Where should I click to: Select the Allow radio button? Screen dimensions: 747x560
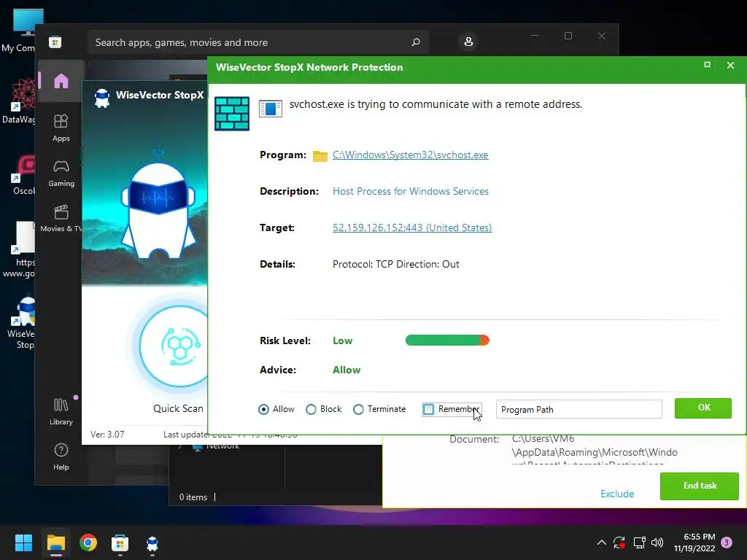(x=263, y=410)
